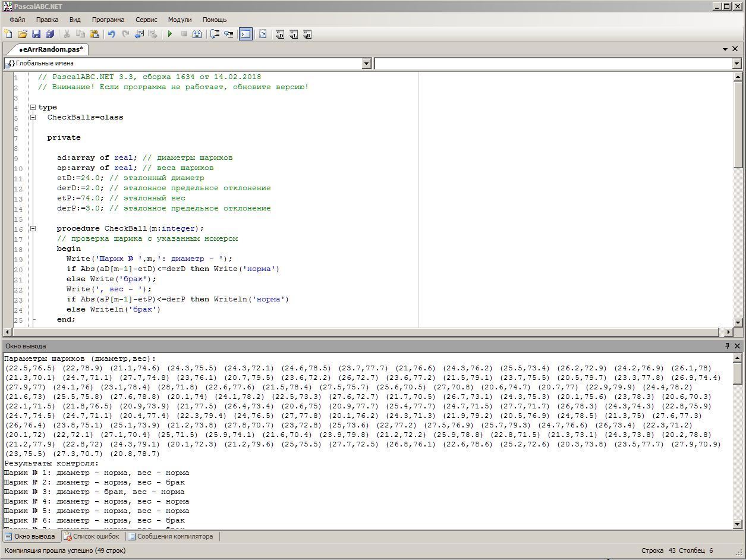Collapse the CheckBall procedure fold marker
746x560 pixels.
click(33, 229)
